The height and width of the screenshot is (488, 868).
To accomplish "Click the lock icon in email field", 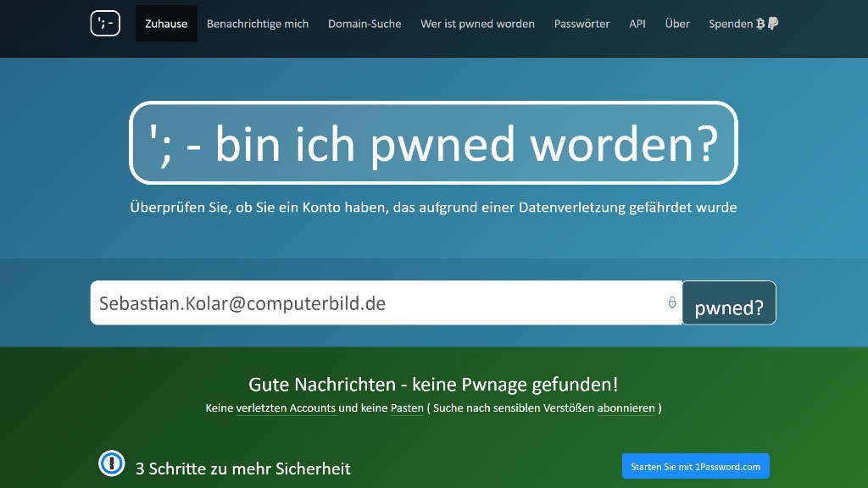I will point(672,302).
